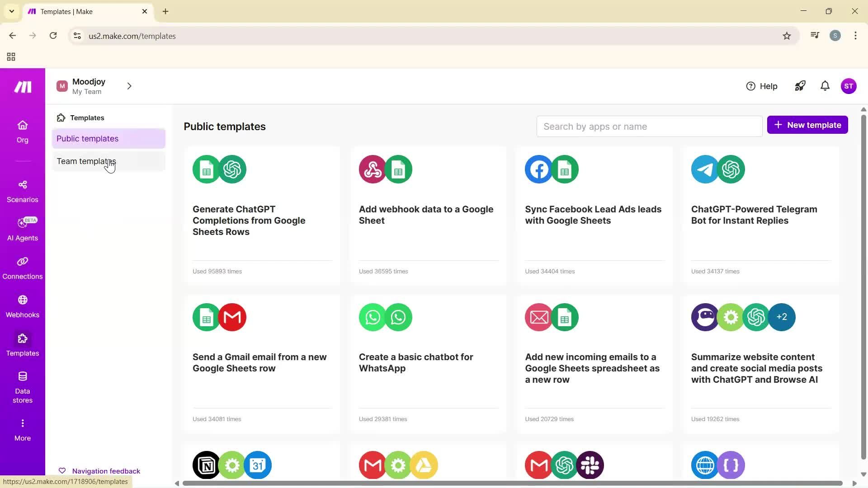Click the notifications bell icon
Screen dimensions: 868x488
pos(825,86)
